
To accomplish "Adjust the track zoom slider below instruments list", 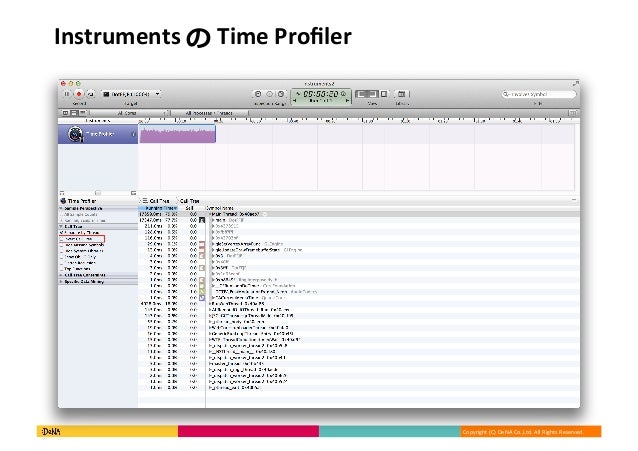I will (x=98, y=193).
